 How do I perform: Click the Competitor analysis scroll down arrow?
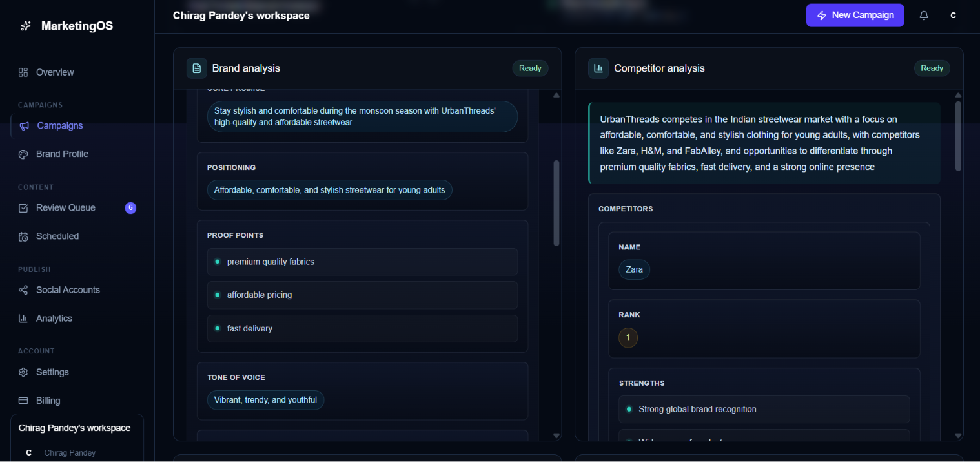point(958,436)
